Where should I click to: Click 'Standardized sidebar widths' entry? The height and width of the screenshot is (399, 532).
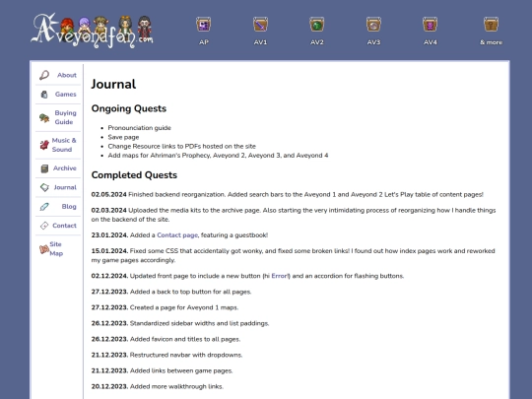click(x=180, y=323)
